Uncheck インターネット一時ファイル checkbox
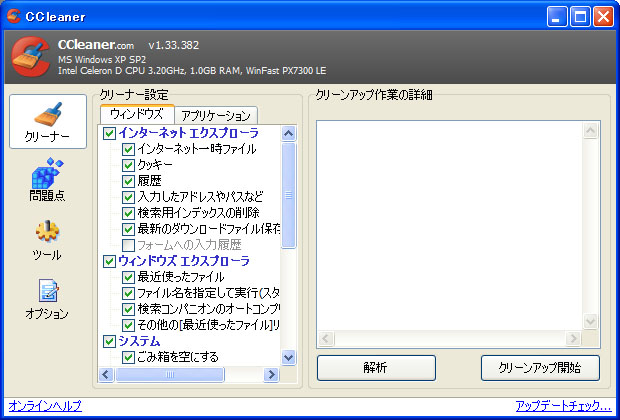The width and height of the screenshot is (620, 420). [128, 149]
